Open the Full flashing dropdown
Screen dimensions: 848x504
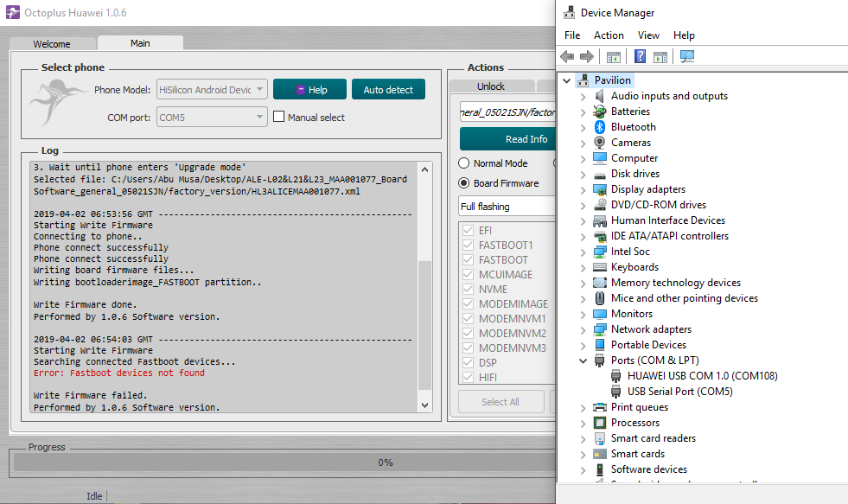[x=507, y=207]
